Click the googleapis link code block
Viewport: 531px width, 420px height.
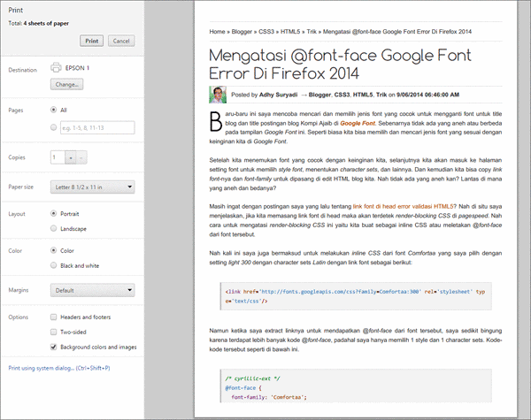[356, 296]
